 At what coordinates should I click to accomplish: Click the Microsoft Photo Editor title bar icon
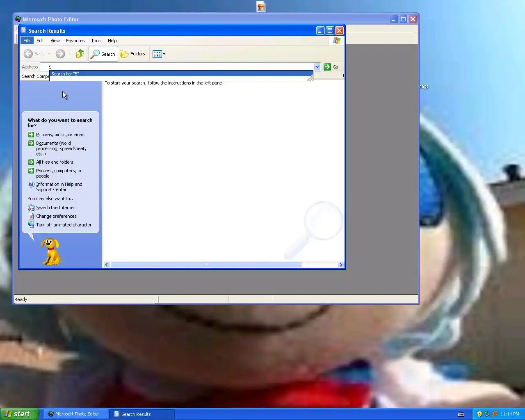coord(18,19)
